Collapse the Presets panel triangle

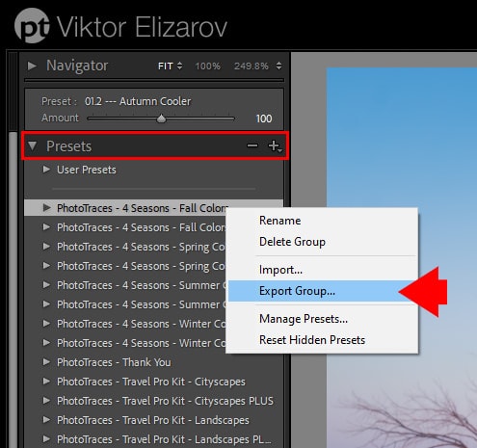[32, 145]
